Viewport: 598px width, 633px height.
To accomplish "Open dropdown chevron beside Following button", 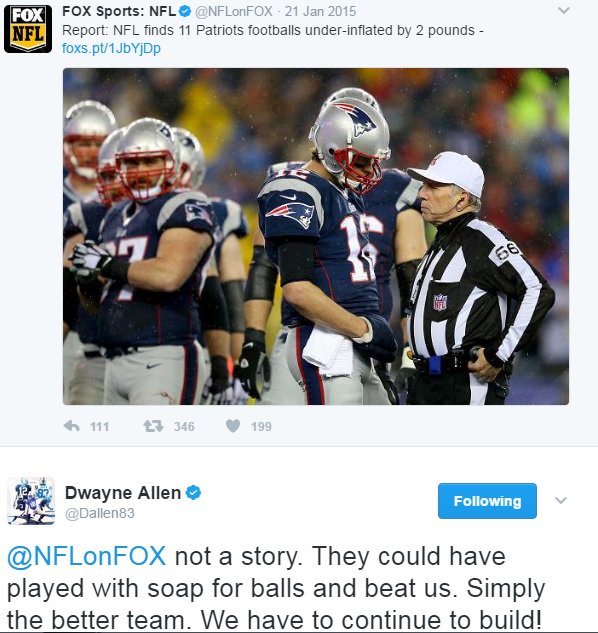I will click(561, 501).
